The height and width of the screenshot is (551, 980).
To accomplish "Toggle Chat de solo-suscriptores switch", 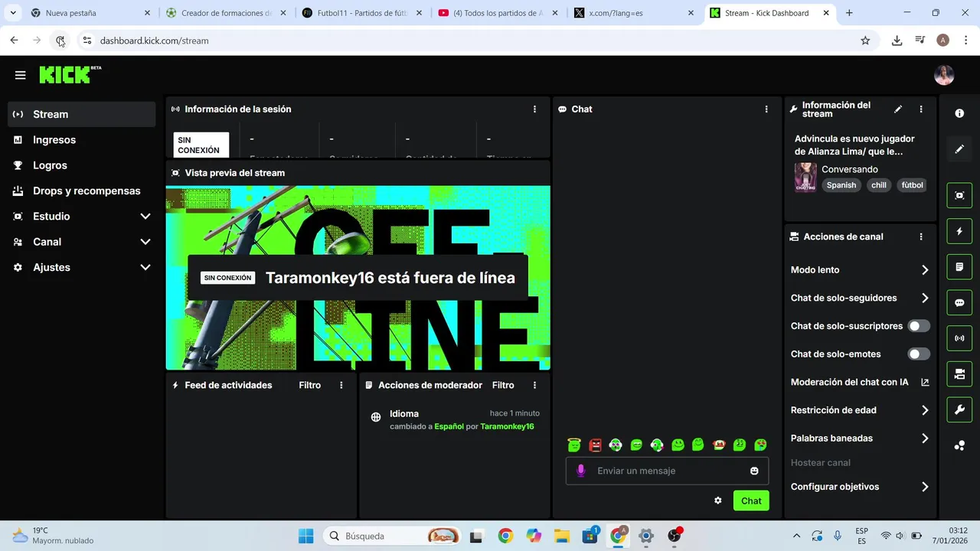I will (919, 326).
